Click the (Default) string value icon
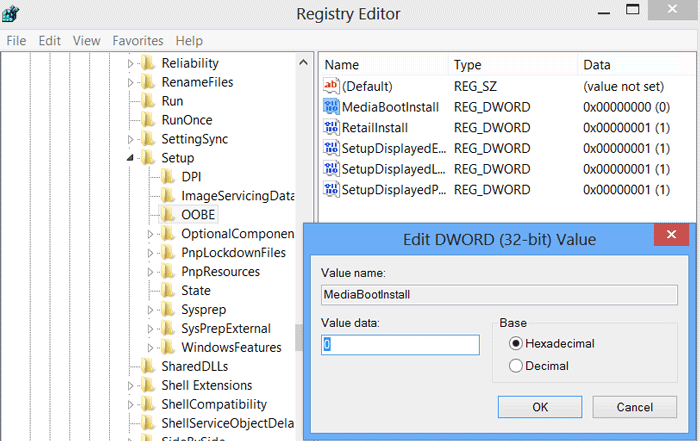700x441 pixels. click(x=331, y=86)
